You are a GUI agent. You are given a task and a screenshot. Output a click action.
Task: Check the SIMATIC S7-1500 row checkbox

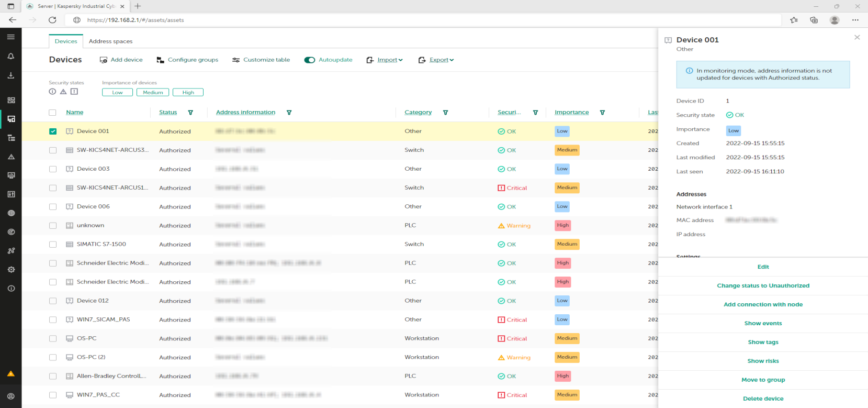pyautogui.click(x=53, y=245)
